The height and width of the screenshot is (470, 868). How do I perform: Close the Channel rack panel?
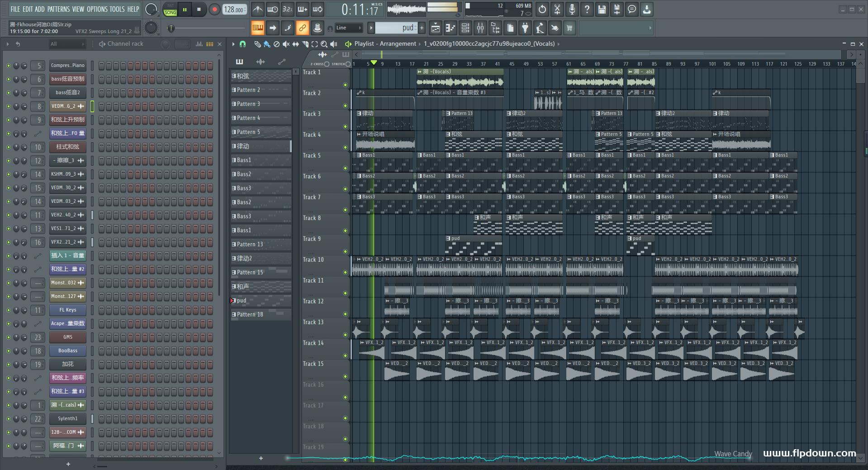(220, 44)
